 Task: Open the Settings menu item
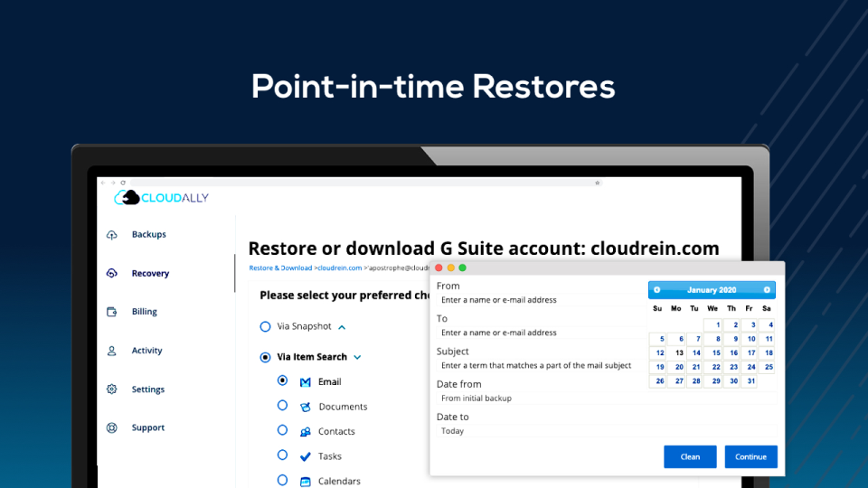[147, 389]
